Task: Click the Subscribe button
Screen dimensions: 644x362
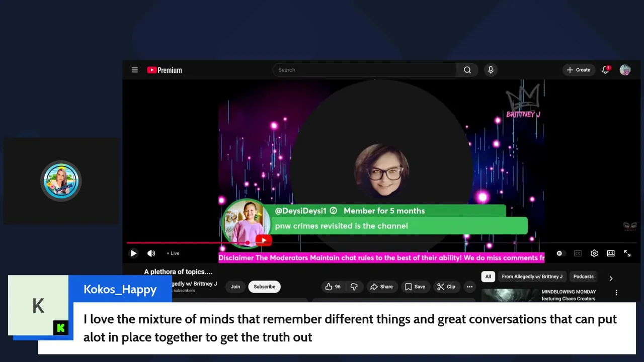Action: (264, 287)
